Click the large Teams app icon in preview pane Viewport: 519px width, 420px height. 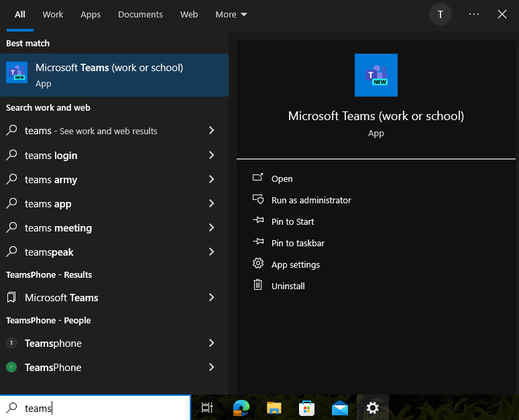[376, 75]
